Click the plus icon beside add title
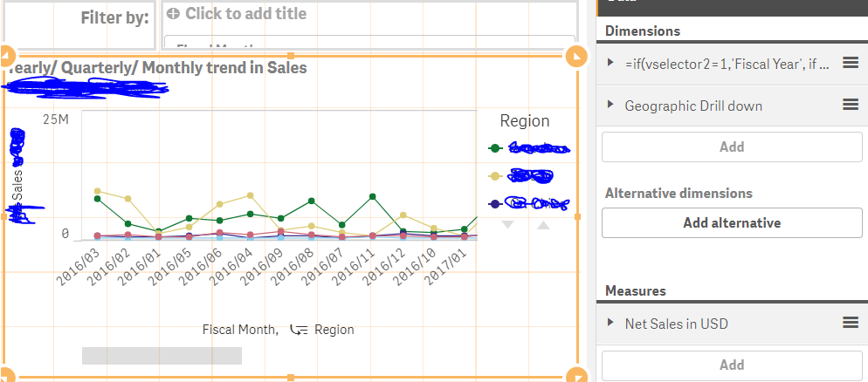The height and width of the screenshot is (382, 868). click(x=173, y=14)
